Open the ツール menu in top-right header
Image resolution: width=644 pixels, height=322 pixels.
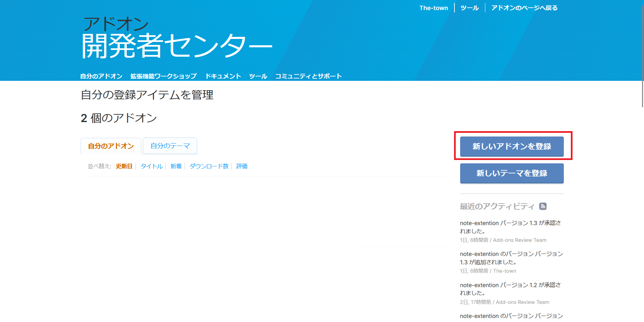click(469, 8)
